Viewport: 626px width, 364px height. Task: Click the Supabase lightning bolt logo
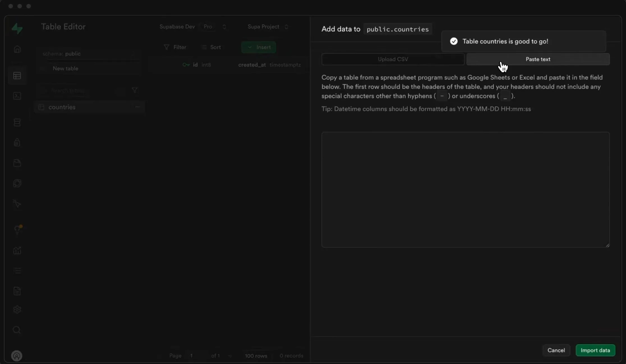pyautogui.click(x=17, y=28)
